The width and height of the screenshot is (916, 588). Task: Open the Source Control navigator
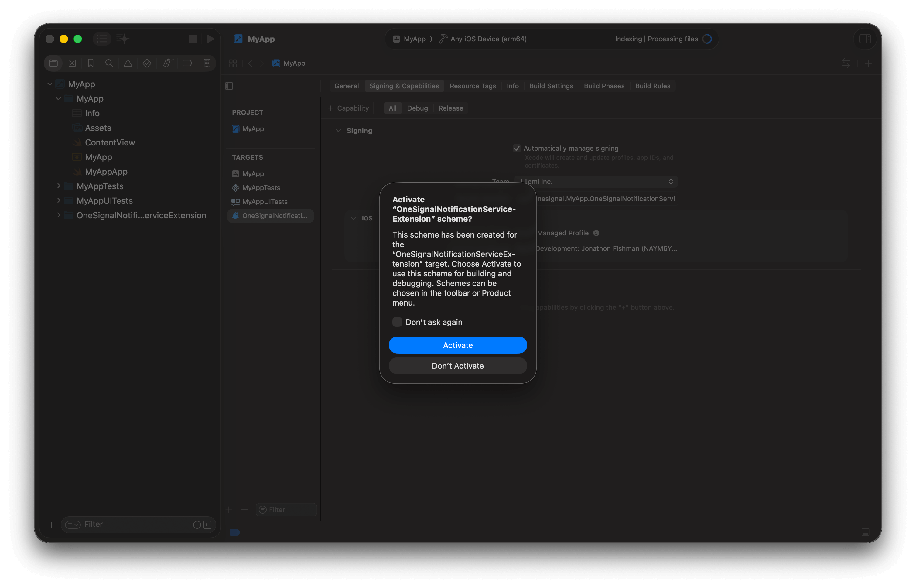[72, 63]
